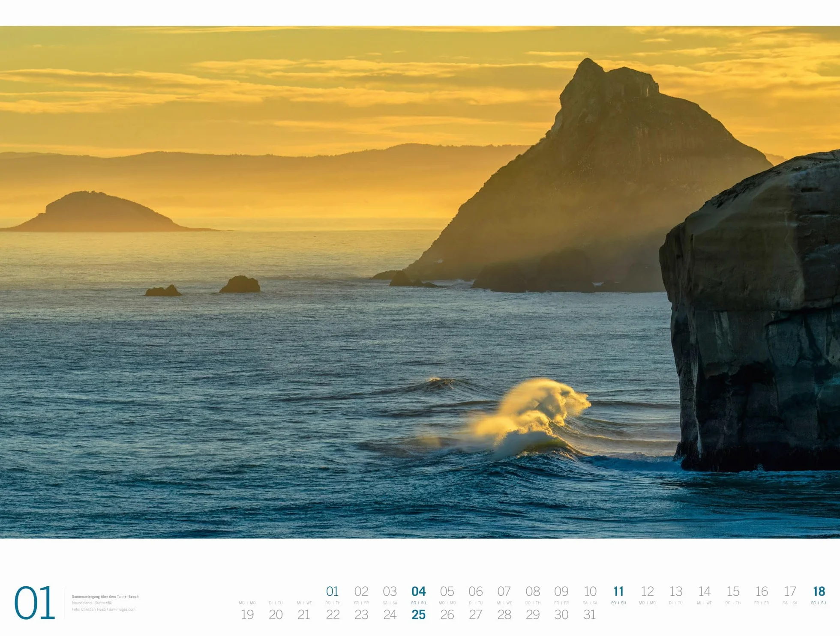840x636 pixels.
Task: Click 'DI | TU' weekday label above 20
Action: (276, 603)
